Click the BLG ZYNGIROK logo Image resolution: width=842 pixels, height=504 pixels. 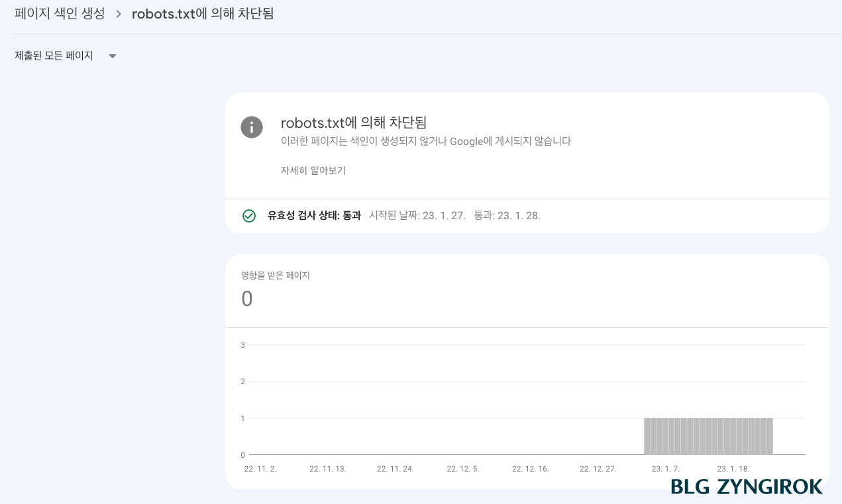746,486
